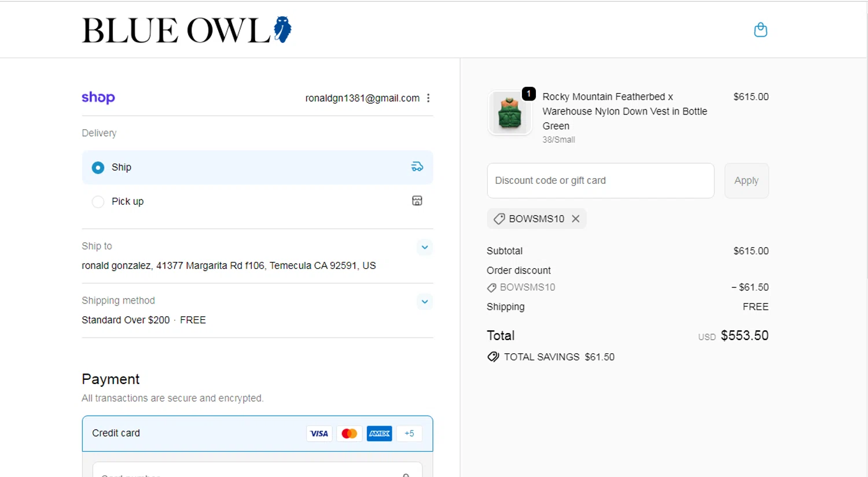Click the email ronaldgn1381@gmail.com
The image size is (868, 477).
[362, 98]
